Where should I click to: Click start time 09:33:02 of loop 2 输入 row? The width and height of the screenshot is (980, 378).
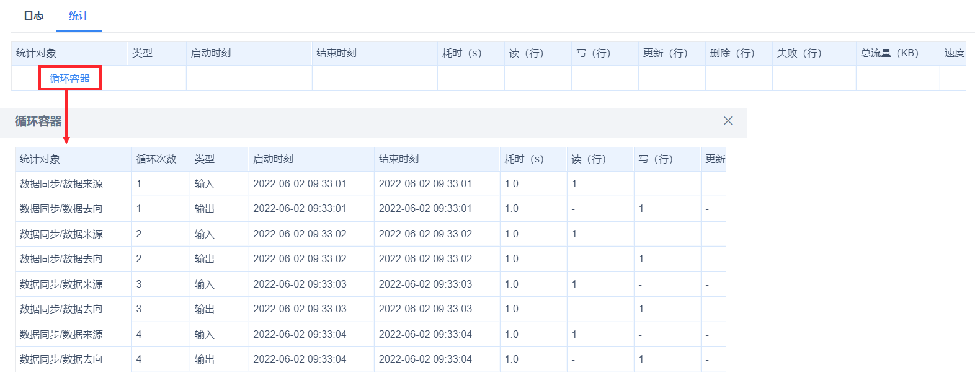click(x=300, y=234)
